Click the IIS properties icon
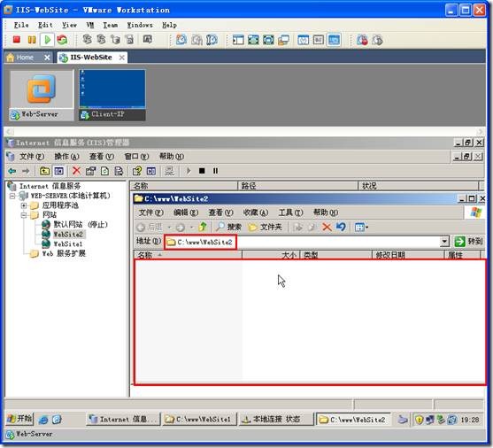This screenshot has height=448, width=493. pos(91,171)
